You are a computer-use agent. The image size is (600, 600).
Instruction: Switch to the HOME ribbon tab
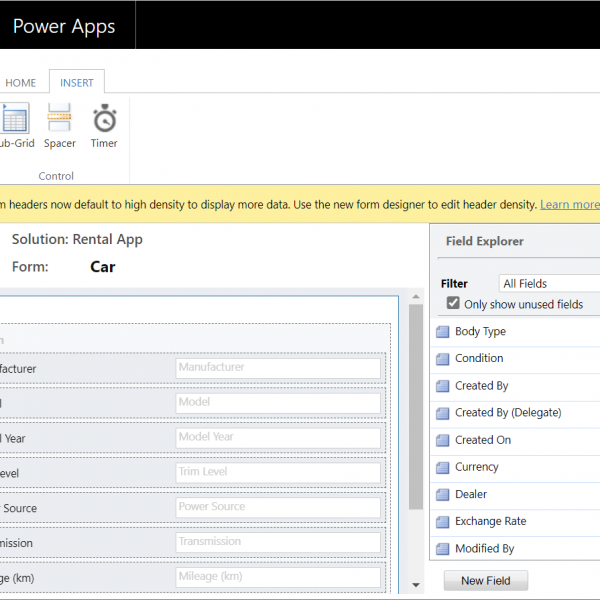[21, 83]
